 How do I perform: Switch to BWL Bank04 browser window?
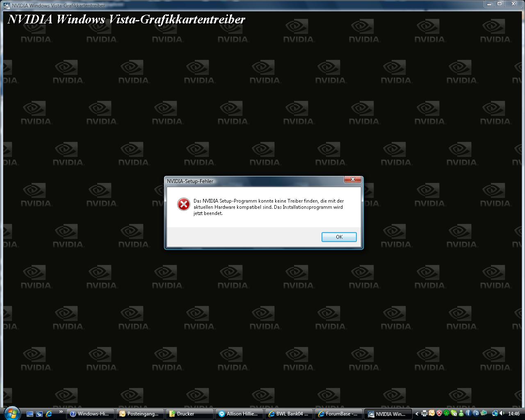pos(289,414)
